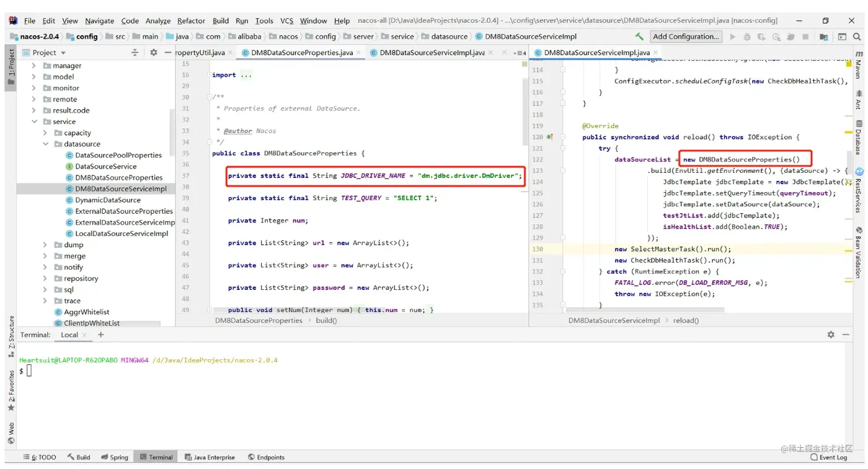The width and height of the screenshot is (868, 469).
Task: Hide the Project panel with minus icon
Action: (x=168, y=53)
